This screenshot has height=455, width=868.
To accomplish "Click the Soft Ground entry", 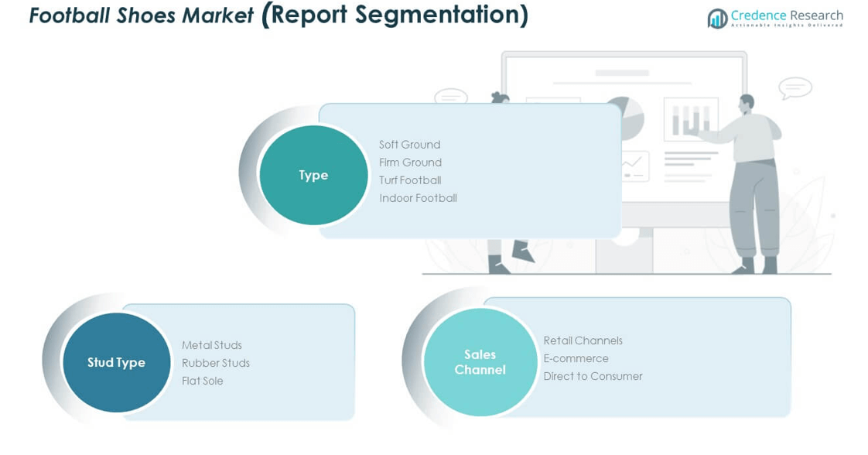I will (x=409, y=145).
